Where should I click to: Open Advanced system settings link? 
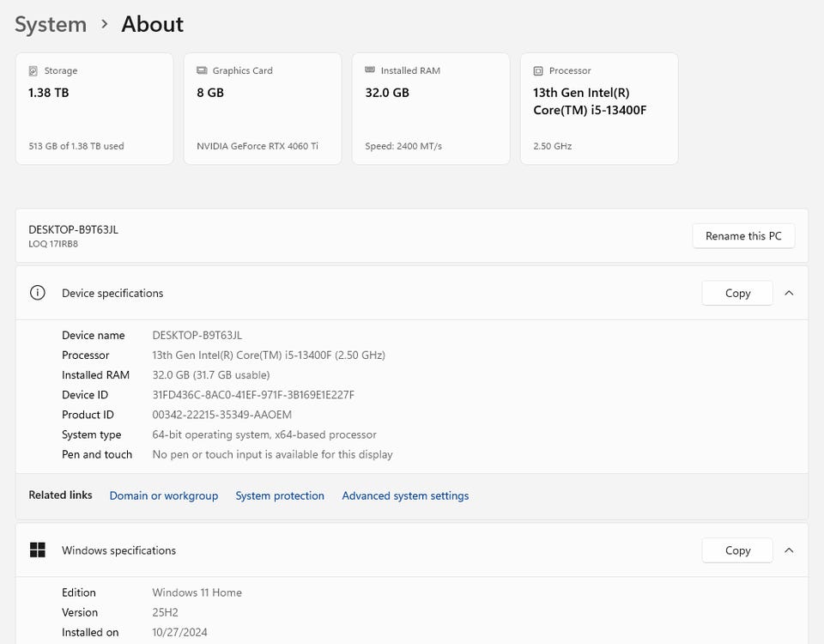pyautogui.click(x=405, y=495)
